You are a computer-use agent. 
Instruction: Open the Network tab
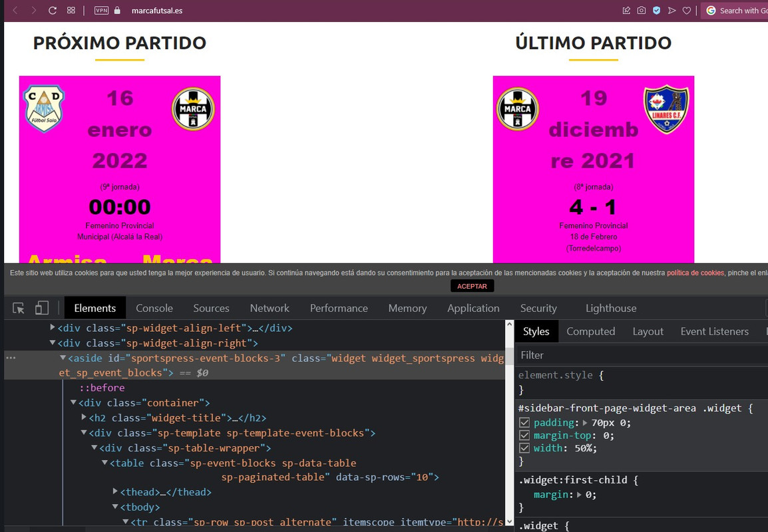pos(270,308)
